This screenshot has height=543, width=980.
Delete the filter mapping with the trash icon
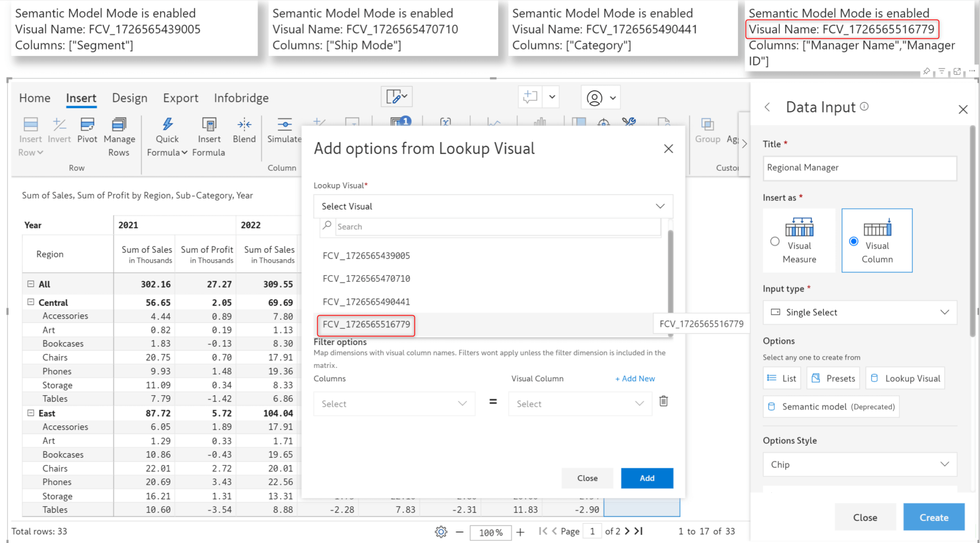pyautogui.click(x=663, y=402)
